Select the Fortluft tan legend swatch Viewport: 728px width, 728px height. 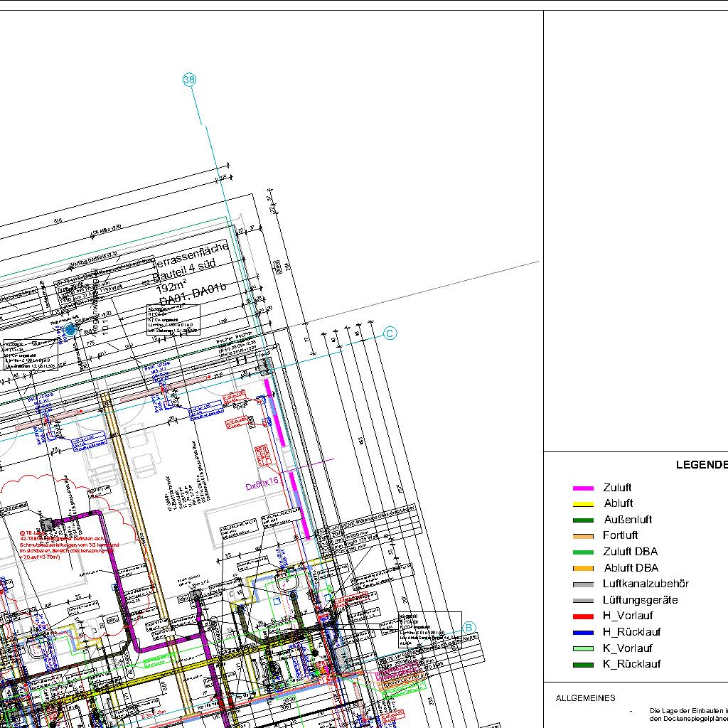pyautogui.click(x=583, y=536)
